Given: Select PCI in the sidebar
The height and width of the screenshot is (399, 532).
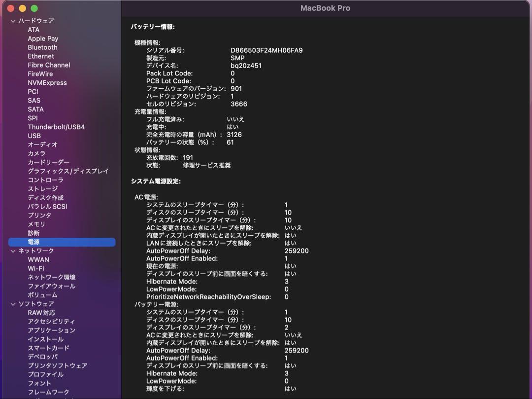Looking at the screenshot, I should tap(33, 92).
